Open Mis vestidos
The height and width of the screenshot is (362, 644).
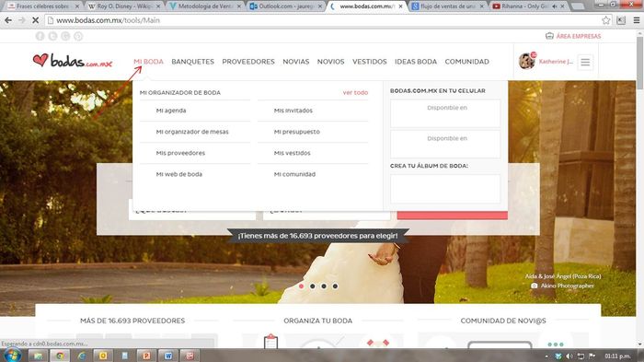pyautogui.click(x=292, y=153)
